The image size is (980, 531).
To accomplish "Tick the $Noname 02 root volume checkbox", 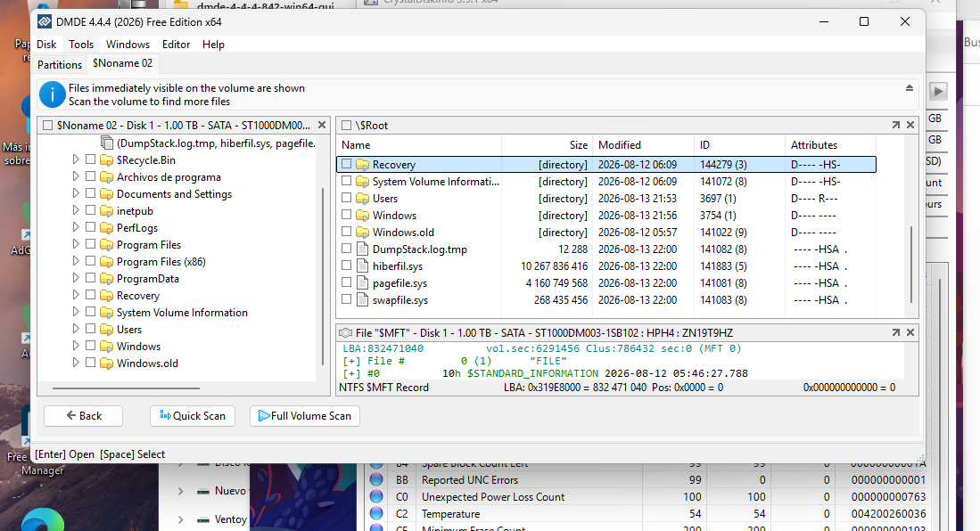I will pyautogui.click(x=47, y=126).
